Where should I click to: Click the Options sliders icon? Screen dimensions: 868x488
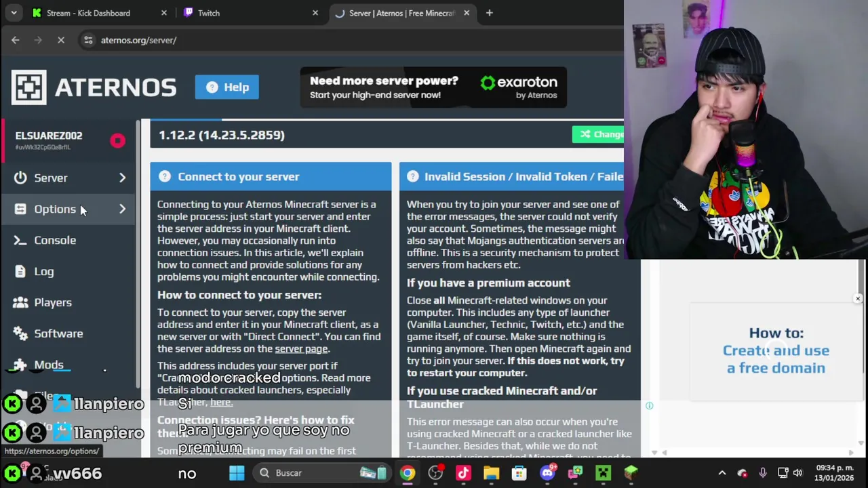coord(20,209)
